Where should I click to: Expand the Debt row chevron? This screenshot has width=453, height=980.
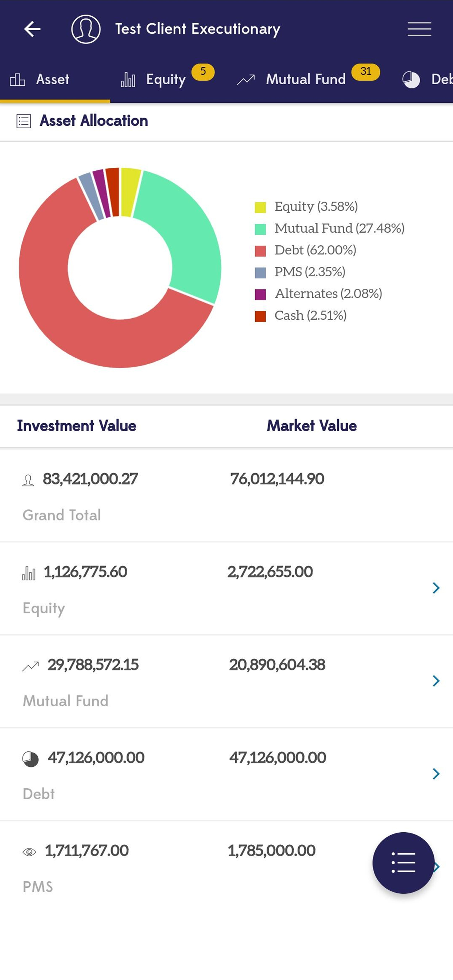[436, 773]
